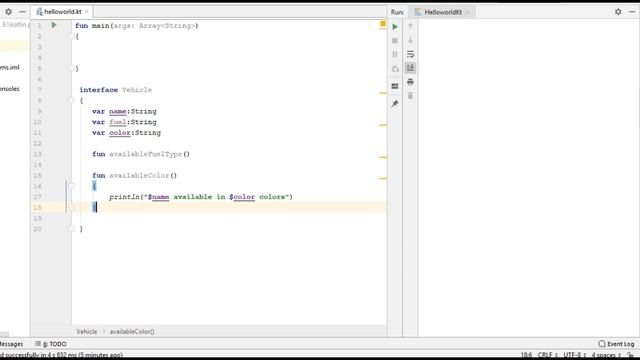This screenshot has width=640, height=360.
Task: Click the yellow inspection indicator in the editor
Action: (x=383, y=24)
